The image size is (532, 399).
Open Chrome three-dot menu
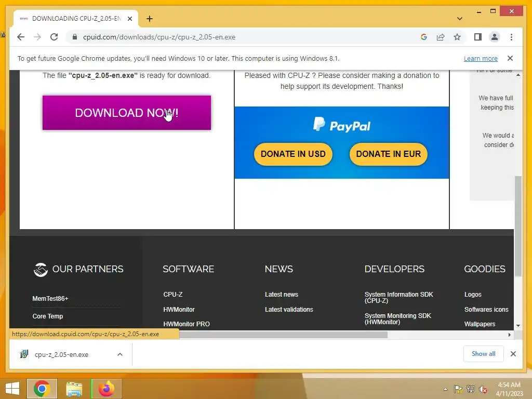point(511,37)
